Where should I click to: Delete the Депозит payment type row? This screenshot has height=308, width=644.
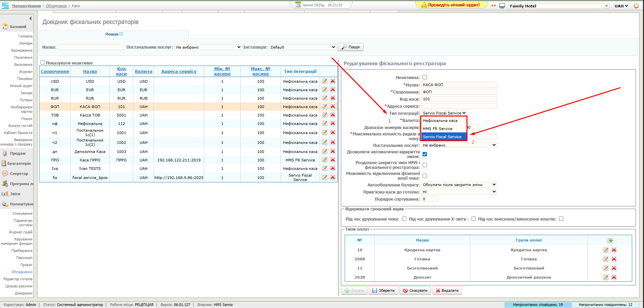click(614, 277)
